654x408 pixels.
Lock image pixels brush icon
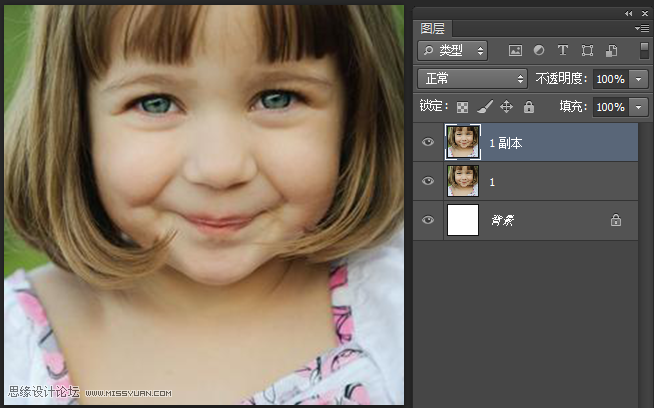point(485,107)
